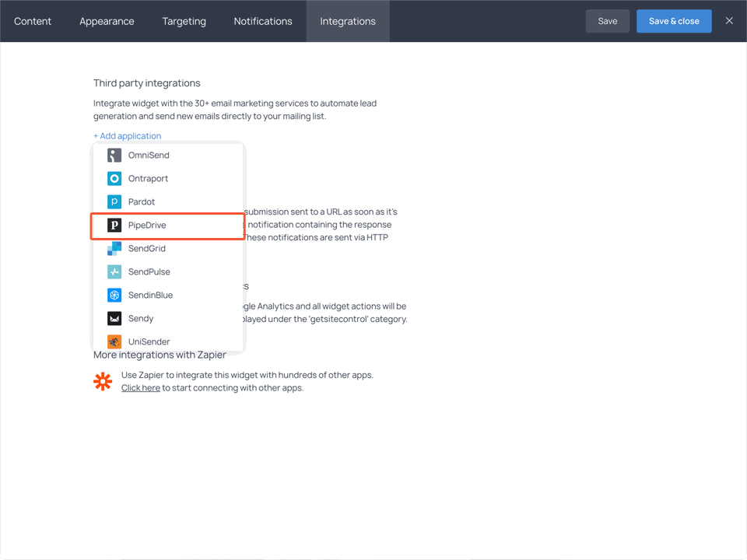Open the + Add application link
Image resolution: width=747 pixels, height=560 pixels.
(127, 135)
